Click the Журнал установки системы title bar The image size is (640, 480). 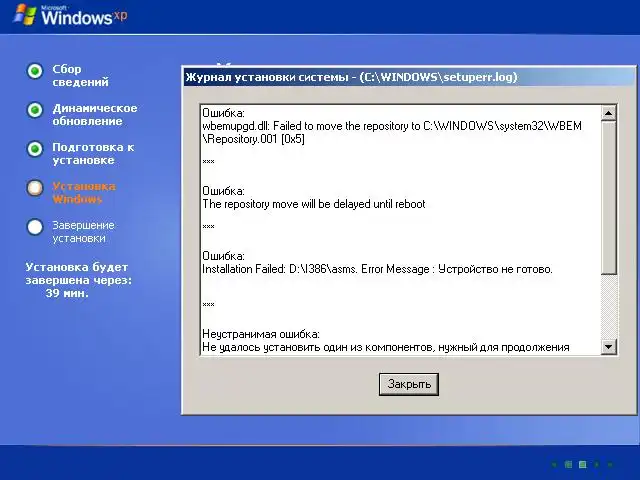click(x=408, y=77)
